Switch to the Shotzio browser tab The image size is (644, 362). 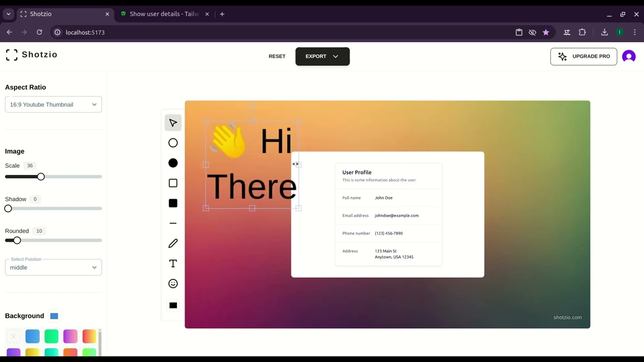(64, 14)
